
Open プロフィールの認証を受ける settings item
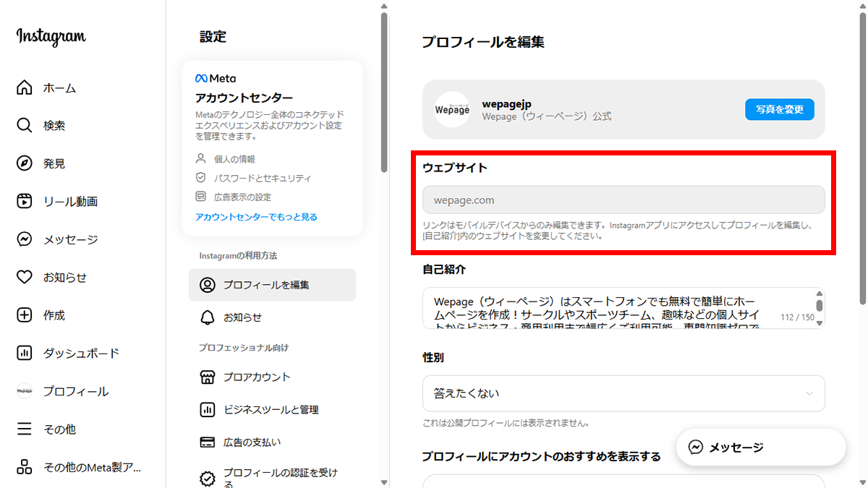point(272,477)
